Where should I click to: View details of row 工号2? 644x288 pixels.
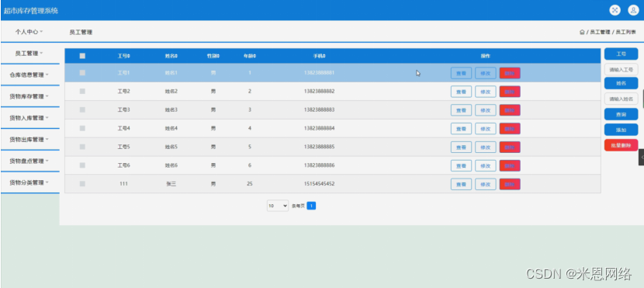pyautogui.click(x=461, y=92)
